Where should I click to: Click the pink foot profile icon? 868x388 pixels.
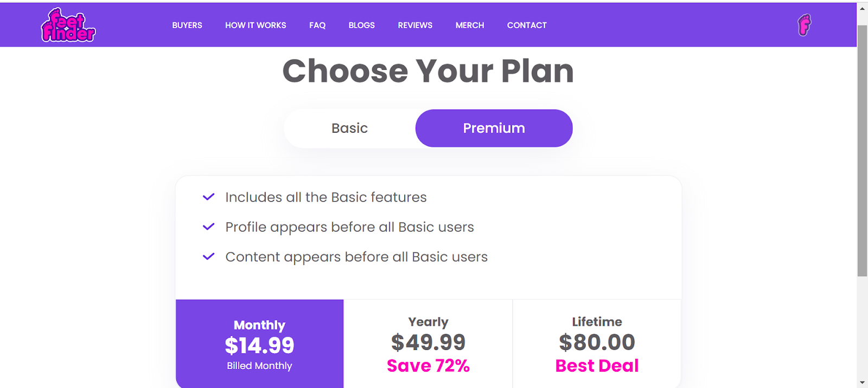804,25
